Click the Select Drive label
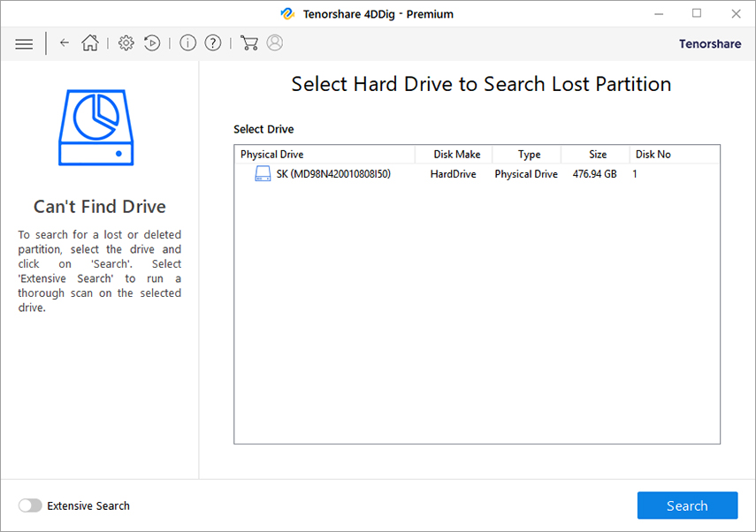This screenshot has width=756, height=532. tap(263, 129)
